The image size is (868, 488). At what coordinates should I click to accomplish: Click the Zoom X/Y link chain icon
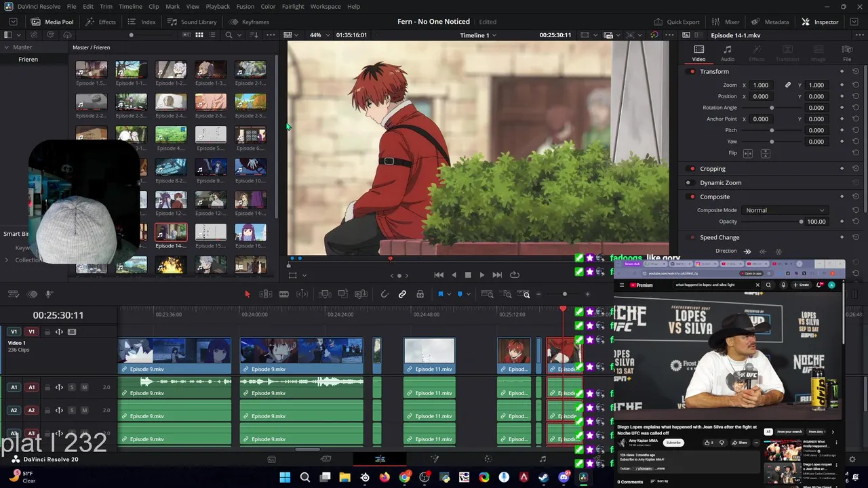(x=787, y=85)
